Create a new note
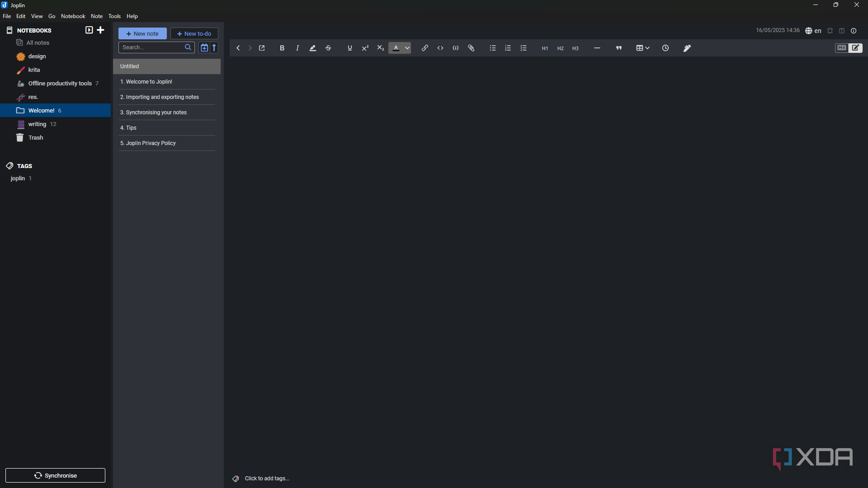The image size is (868, 488). click(142, 33)
